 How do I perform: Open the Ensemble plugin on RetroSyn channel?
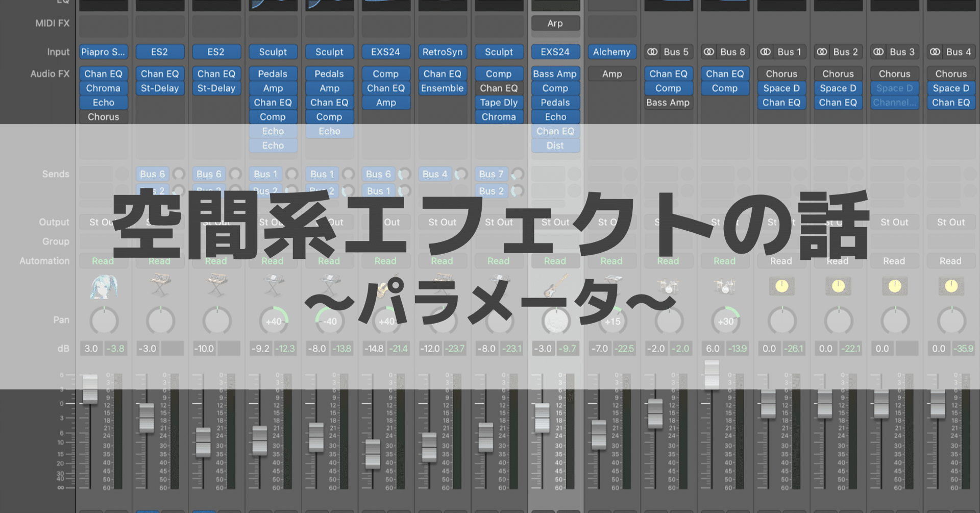[x=443, y=88]
